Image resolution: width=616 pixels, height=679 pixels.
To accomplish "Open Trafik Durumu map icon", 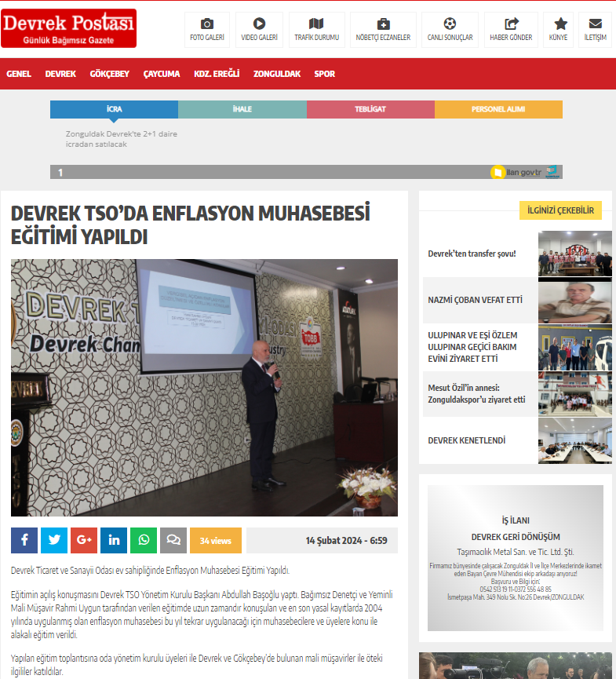I will [x=316, y=24].
